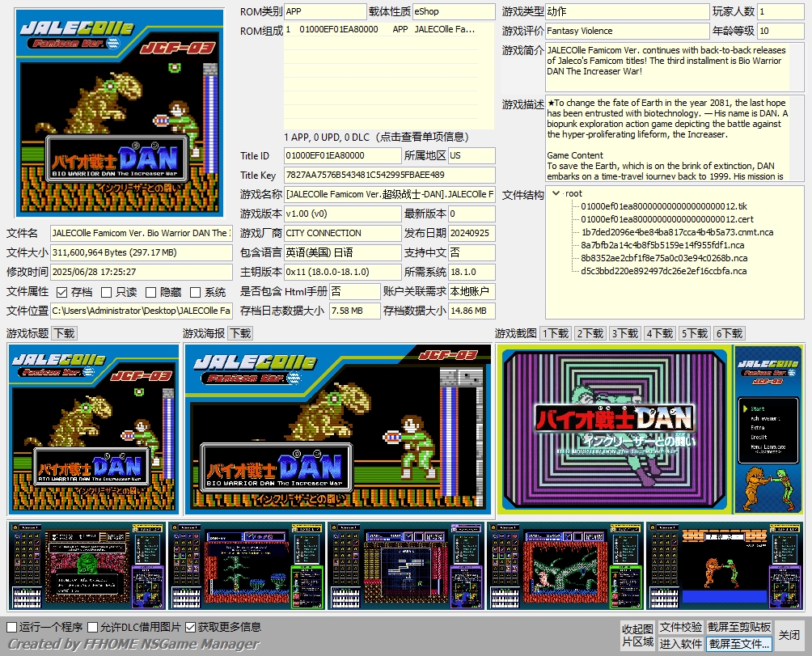Image resolution: width=812 pixels, height=656 pixels.
Task: Toggle the 存档 file attribute checkbox
Action: pyautogui.click(x=61, y=293)
